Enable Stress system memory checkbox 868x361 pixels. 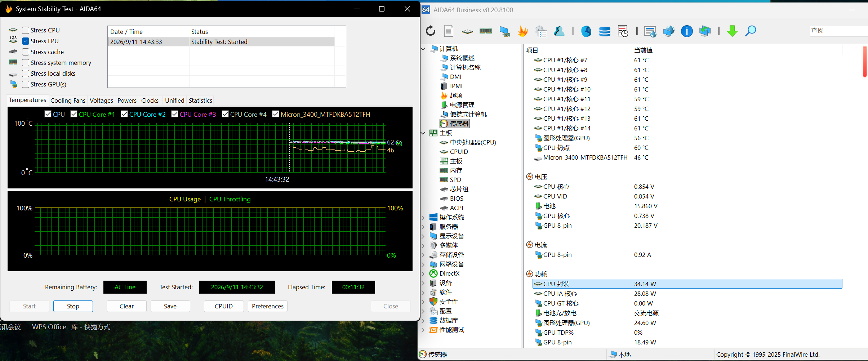click(x=26, y=63)
